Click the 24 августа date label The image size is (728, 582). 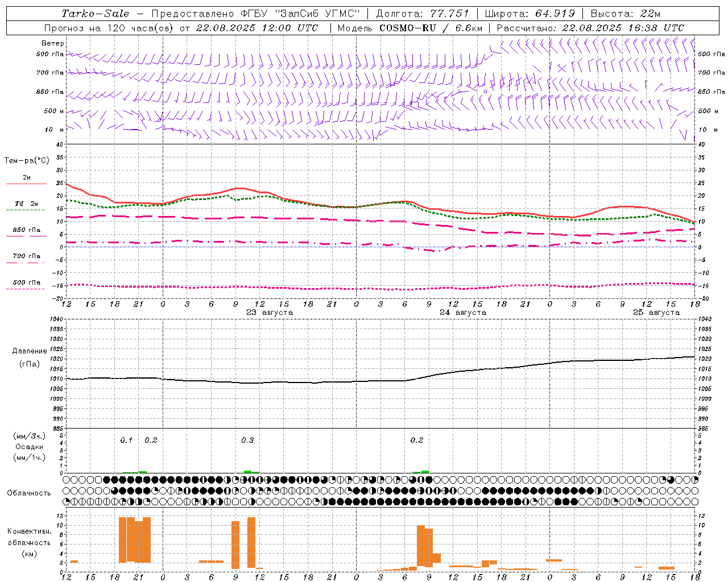tap(463, 313)
